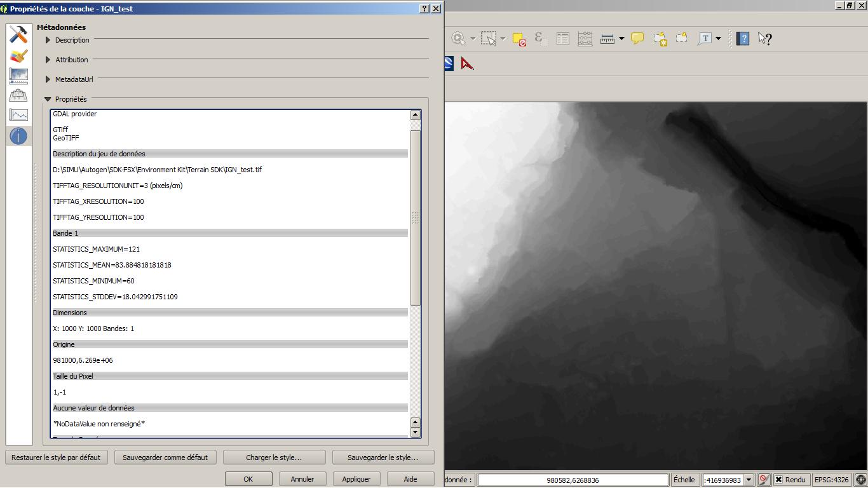Click the deselect all features icon

click(x=519, y=39)
